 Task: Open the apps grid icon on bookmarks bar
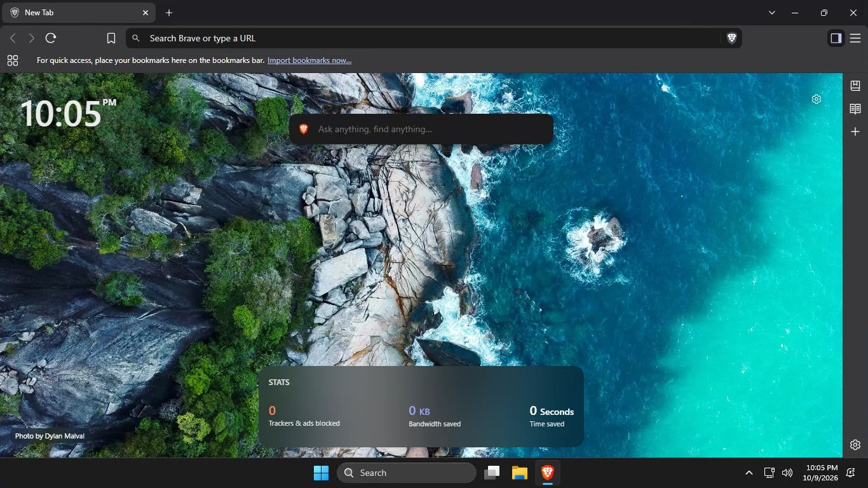[x=13, y=60]
